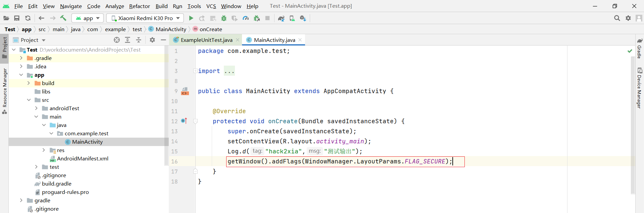The image size is (644, 213).
Task: Expand the collapsed import block on line 3
Action: pos(195,71)
